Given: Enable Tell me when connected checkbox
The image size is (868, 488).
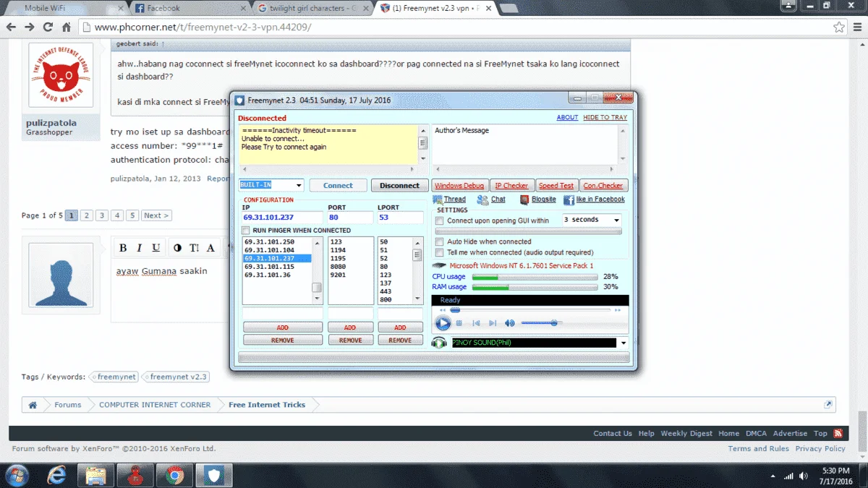Looking at the screenshot, I should (x=439, y=252).
